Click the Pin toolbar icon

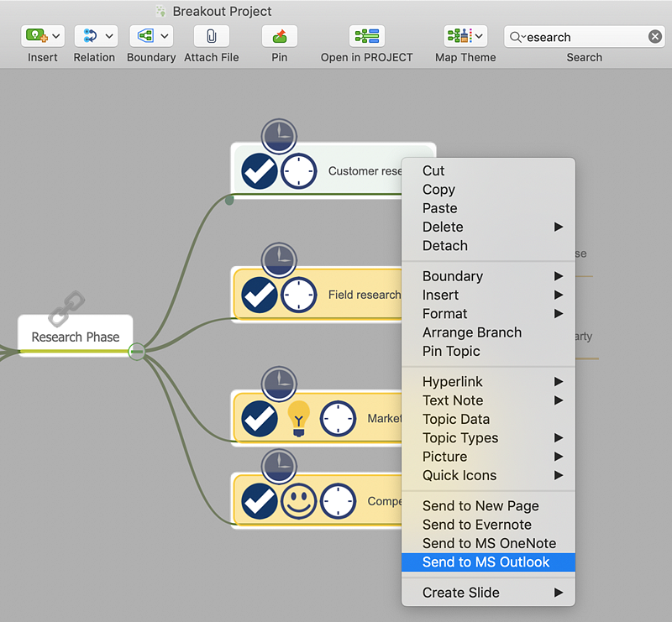(x=280, y=36)
